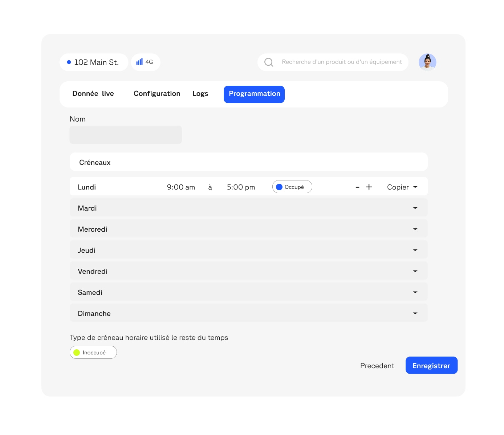Toggle the Inoccupé slot type pill
The image size is (504, 435).
(x=93, y=352)
